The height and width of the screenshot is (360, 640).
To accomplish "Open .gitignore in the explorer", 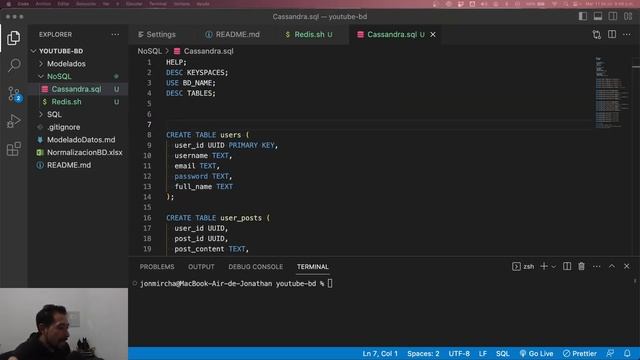I will click(64, 127).
